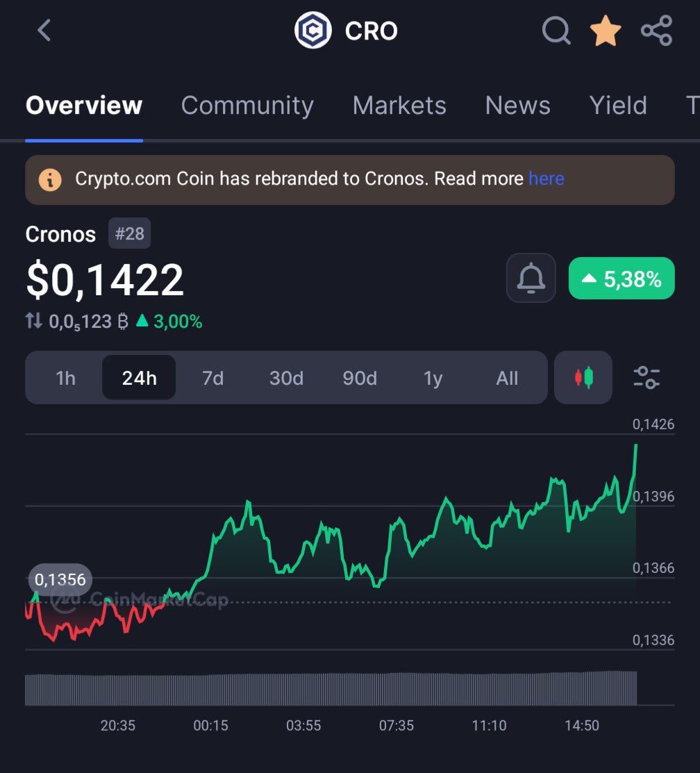Open the Yield tab
This screenshot has height=773, width=700.
[618, 106]
